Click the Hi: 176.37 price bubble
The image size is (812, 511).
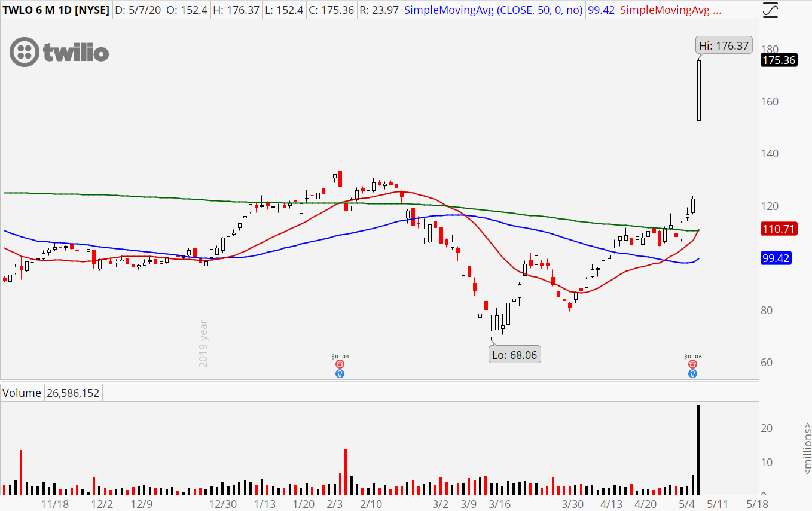724,45
